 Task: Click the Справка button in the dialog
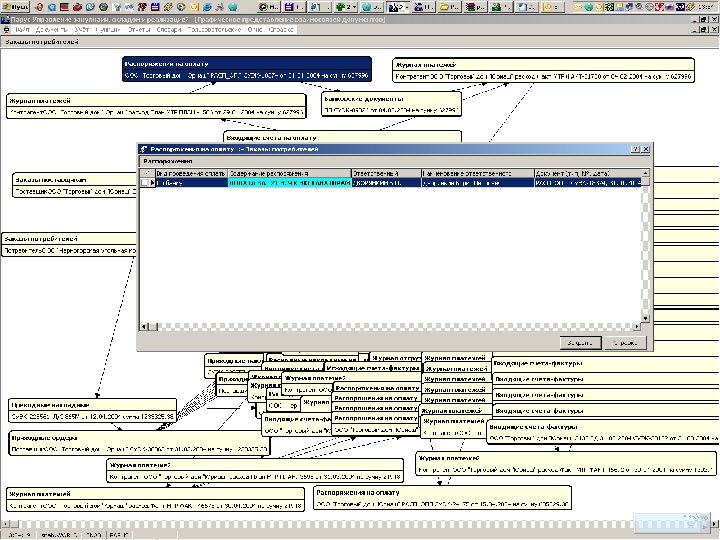625,343
